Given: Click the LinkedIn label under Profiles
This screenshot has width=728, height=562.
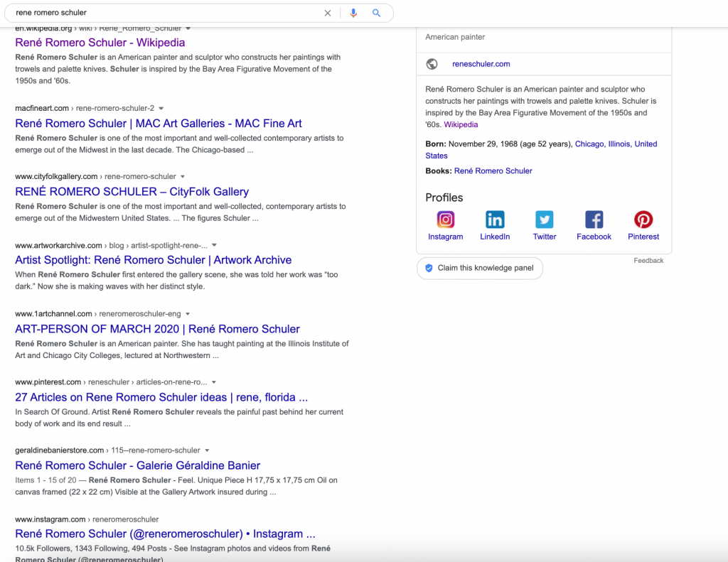Looking at the screenshot, I should click(x=495, y=237).
